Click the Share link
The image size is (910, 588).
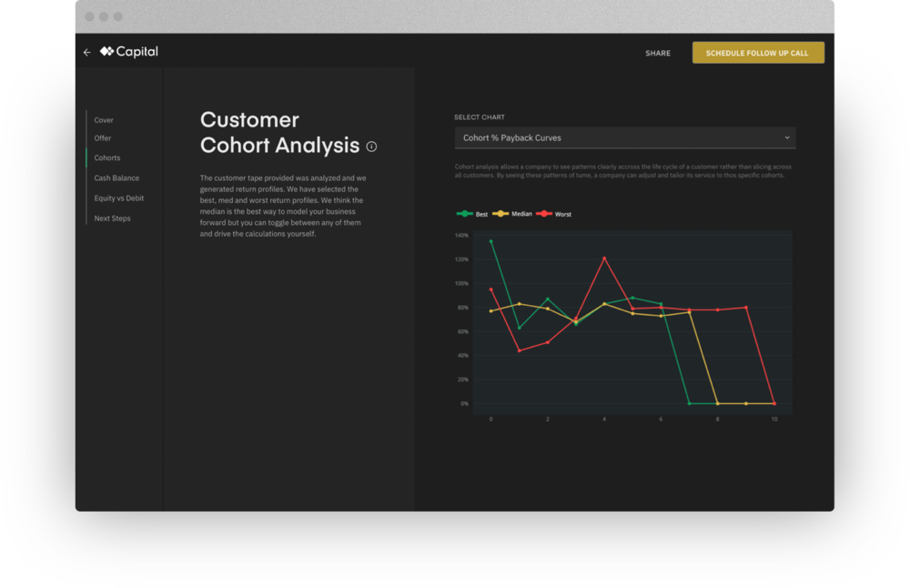click(658, 54)
